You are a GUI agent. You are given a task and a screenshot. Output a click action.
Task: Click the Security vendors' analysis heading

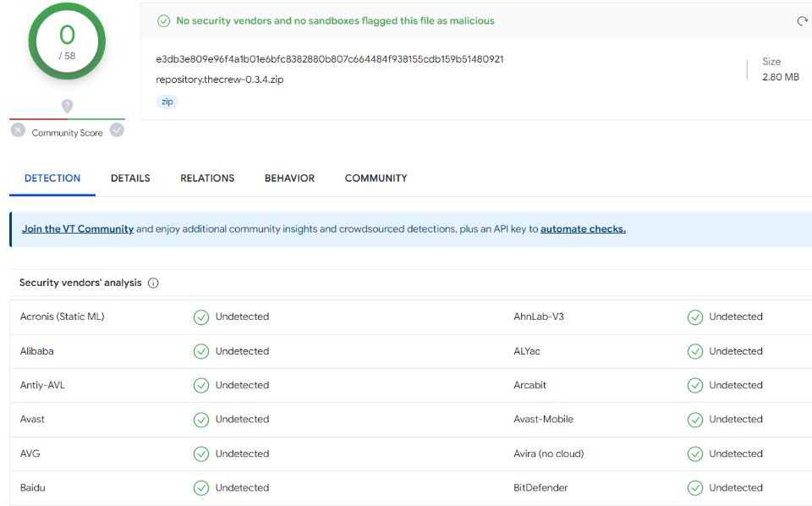80,283
